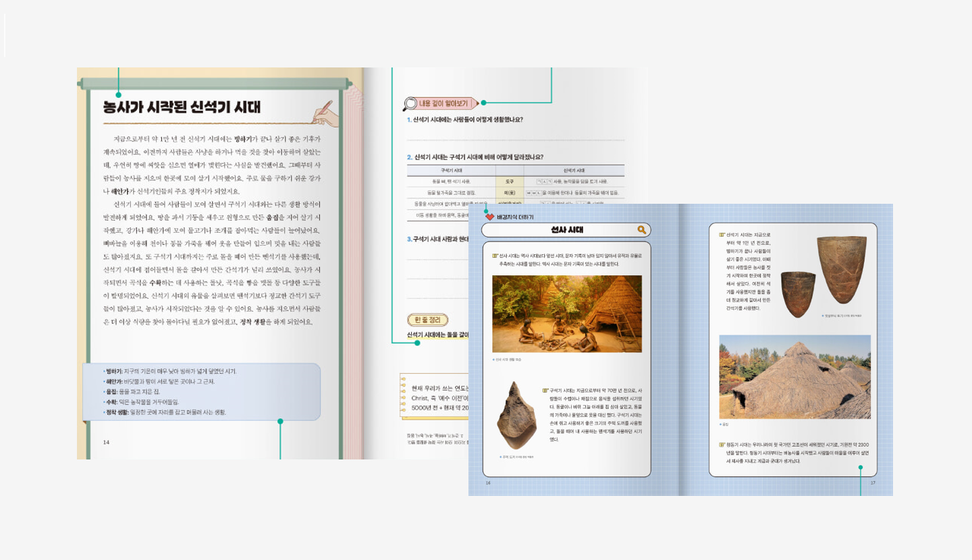Click question 1 신석기 시대에는 사람들이 어떻게 생활했나요?
Image resolution: width=972 pixels, height=560 pixels.
(x=464, y=119)
